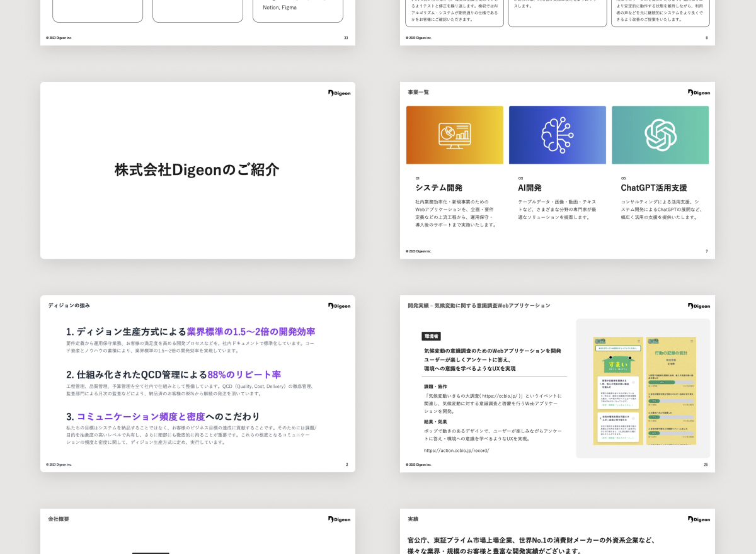Click Digeon logo on the 会社概要 slide

pyautogui.click(x=339, y=519)
